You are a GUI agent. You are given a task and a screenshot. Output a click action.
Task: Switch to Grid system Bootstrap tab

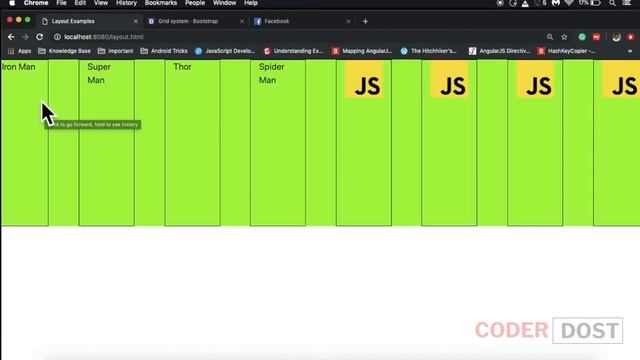(196, 21)
